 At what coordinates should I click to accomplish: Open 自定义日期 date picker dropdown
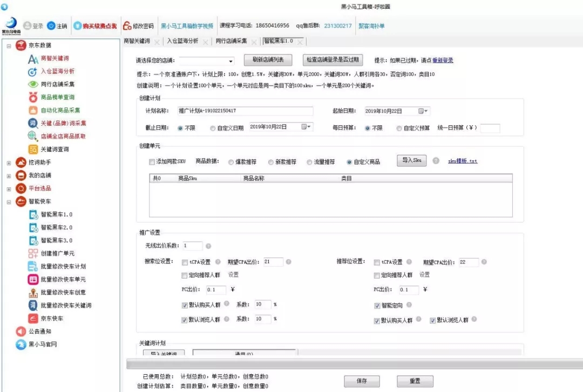coord(307,127)
